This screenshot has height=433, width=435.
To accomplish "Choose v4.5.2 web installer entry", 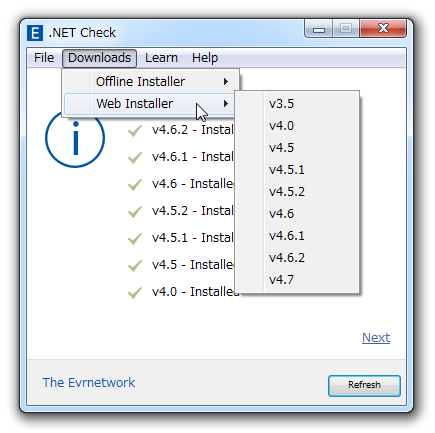I will point(297,192).
